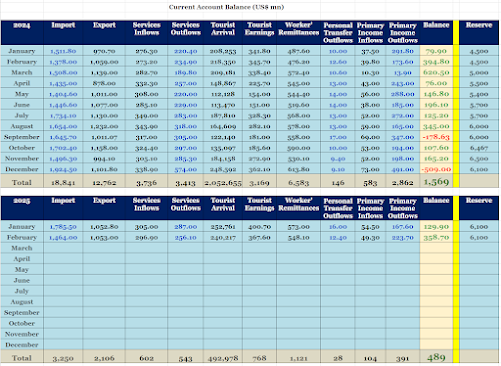Select 2025 total worker remittances 1,121
The height and width of the screenshot is (366, 501).
pyautogui.click(x=299, y=358)
